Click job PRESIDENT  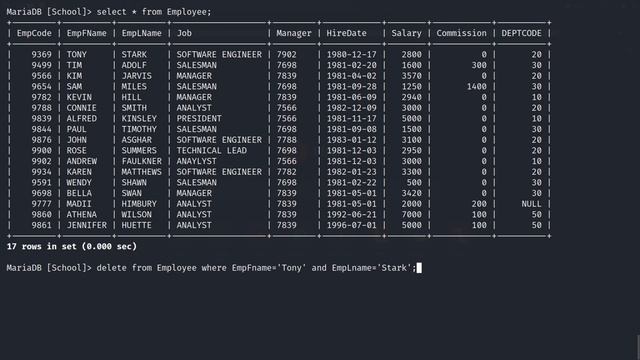click(199, 118)
